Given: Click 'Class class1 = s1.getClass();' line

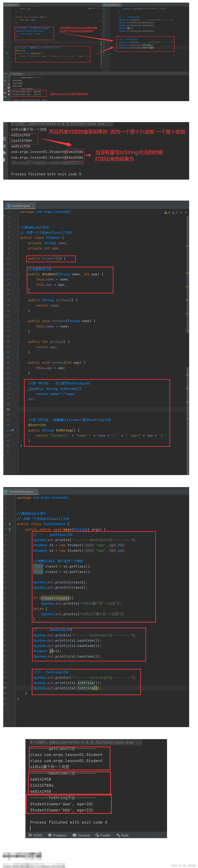Looking at the screenshot, I should coord(62,566).
